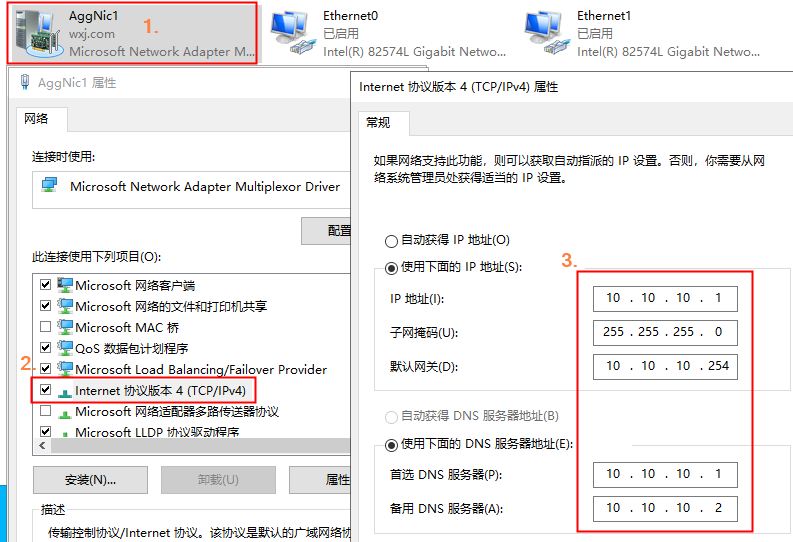Viewport: 793px width, 542px height.
Task: Click the Internet 协议版本 4 protocol icon
Action: (x=65, y=391)
